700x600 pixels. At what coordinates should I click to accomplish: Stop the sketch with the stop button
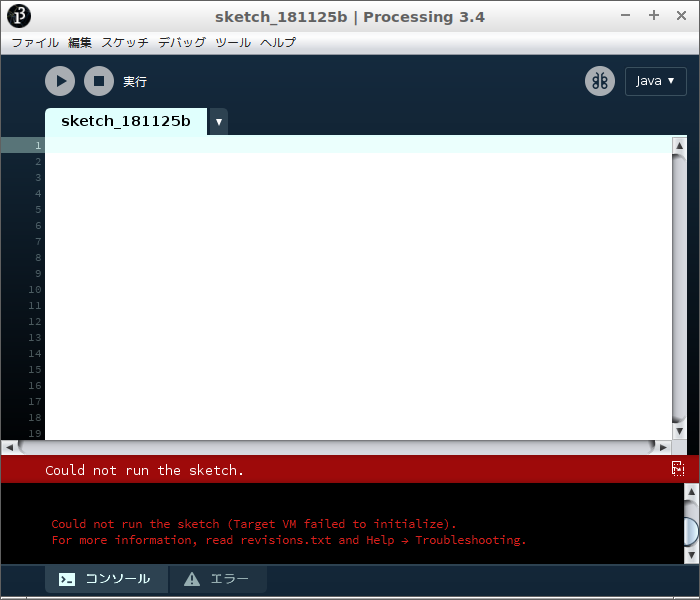[99, 81]
